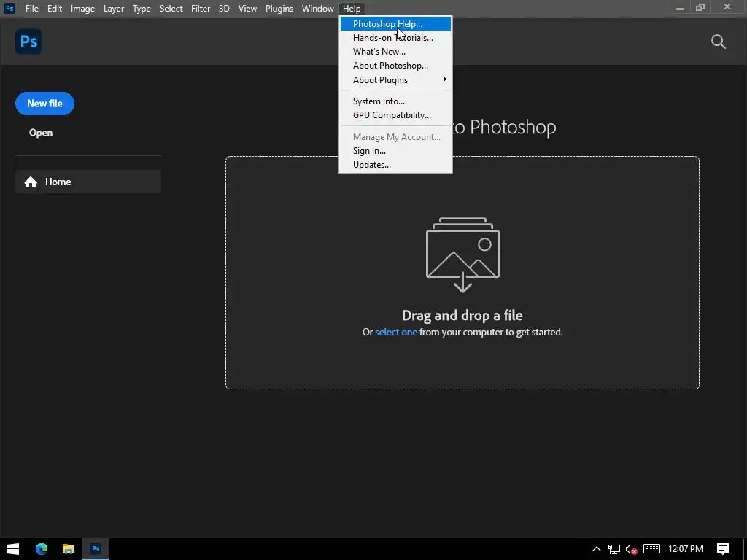Open the 3D menu
747x560 pixels.
(224, 9)
